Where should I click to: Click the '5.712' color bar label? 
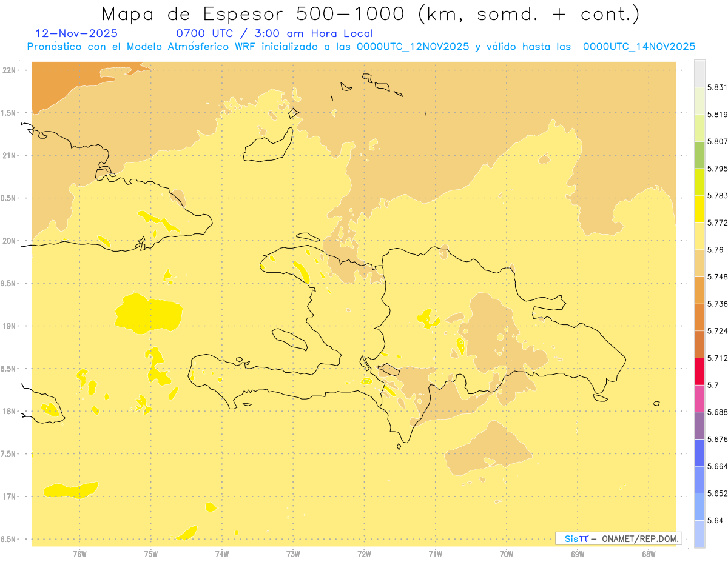coord(717,358)
